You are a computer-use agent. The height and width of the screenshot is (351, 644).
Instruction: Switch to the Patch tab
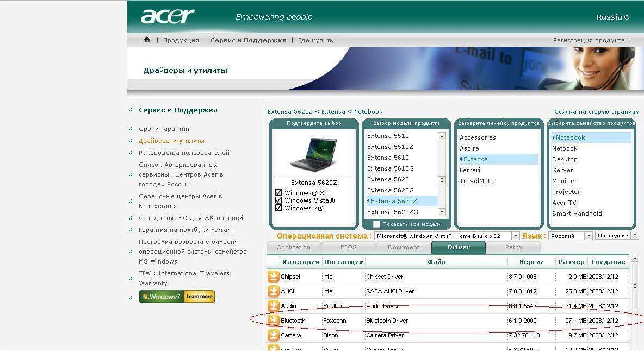513,247
